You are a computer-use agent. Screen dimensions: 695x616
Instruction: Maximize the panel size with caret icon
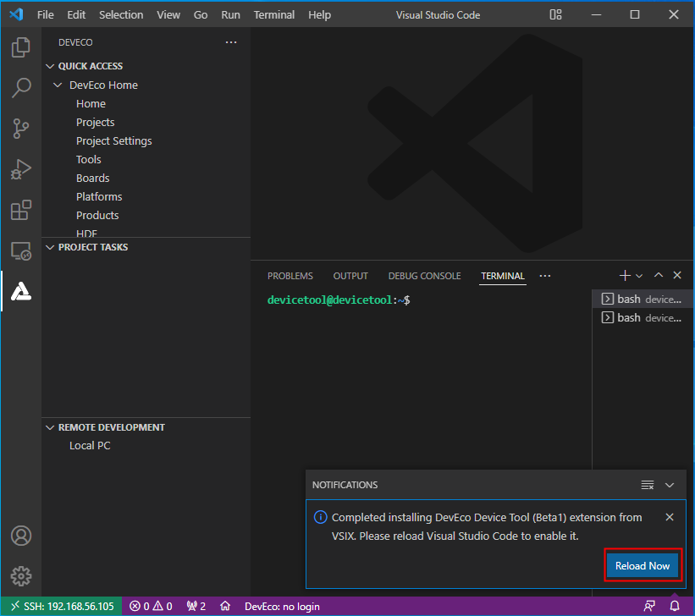659,275
